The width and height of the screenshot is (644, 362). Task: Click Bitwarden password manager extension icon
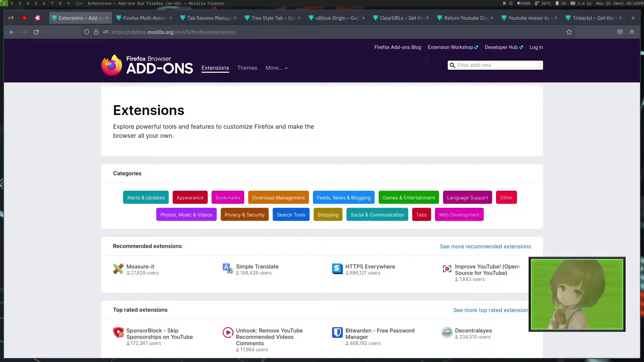pos(337,333)
